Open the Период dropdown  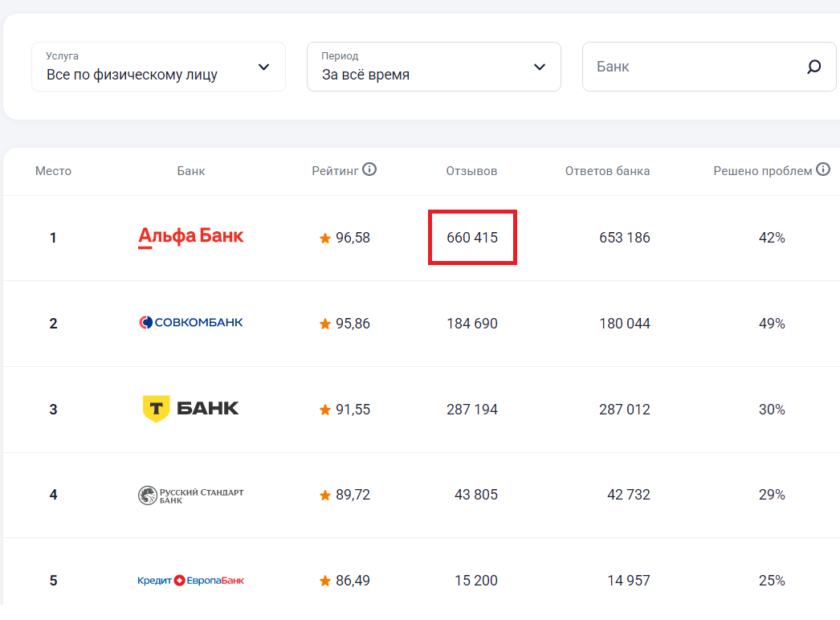434,67
